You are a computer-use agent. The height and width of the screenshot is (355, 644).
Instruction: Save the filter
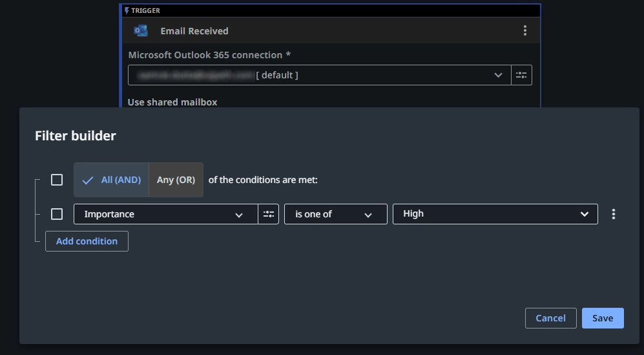[602, 318]
